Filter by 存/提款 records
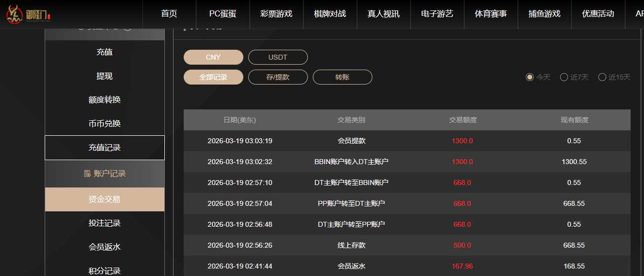Viewport: 644px width, 276px height. click(278, 77)
